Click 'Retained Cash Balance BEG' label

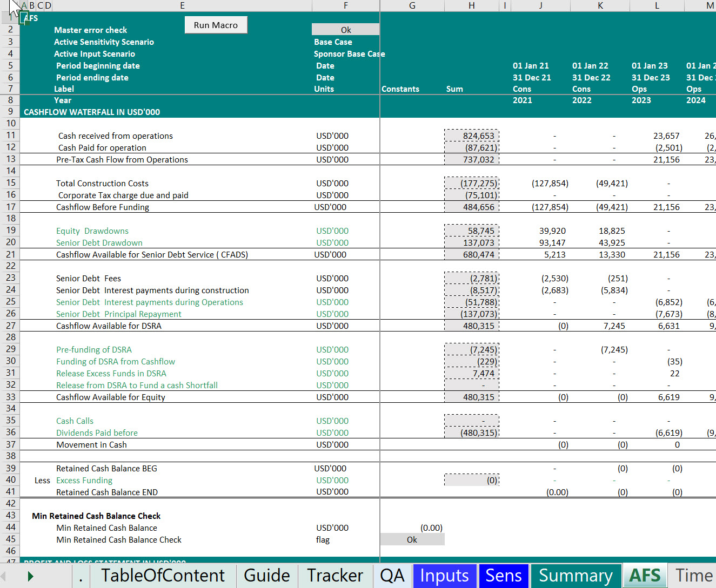pyautogui.click(x=106, y=468)
